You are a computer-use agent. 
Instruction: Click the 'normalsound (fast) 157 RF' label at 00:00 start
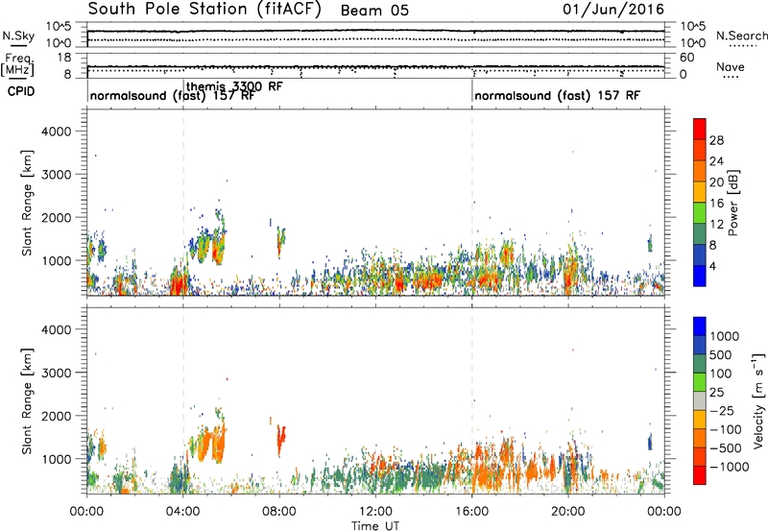pyautogui.click(x=173, y=95)
